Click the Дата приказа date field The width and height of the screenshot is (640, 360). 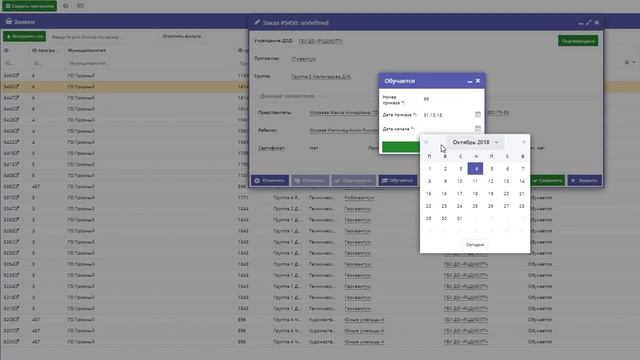pos(447,115)
